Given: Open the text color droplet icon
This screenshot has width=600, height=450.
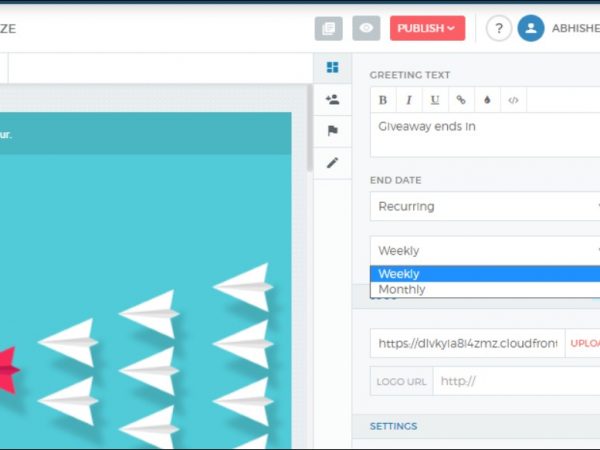Looking at the screenshot, I should click(487, 100).
